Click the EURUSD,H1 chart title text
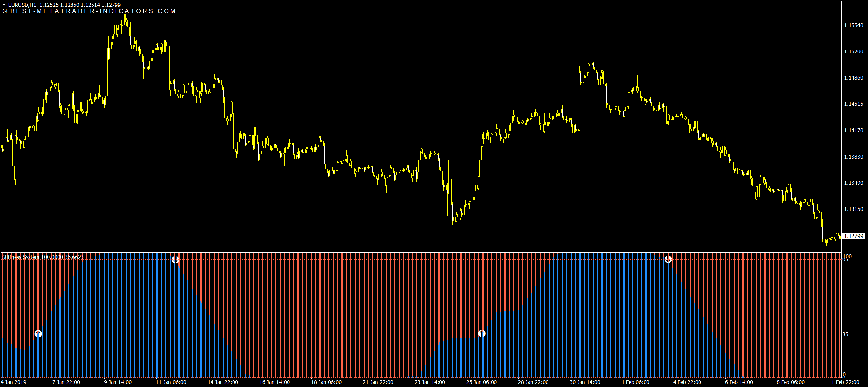The image size is (868, 387). pos(22,5)
